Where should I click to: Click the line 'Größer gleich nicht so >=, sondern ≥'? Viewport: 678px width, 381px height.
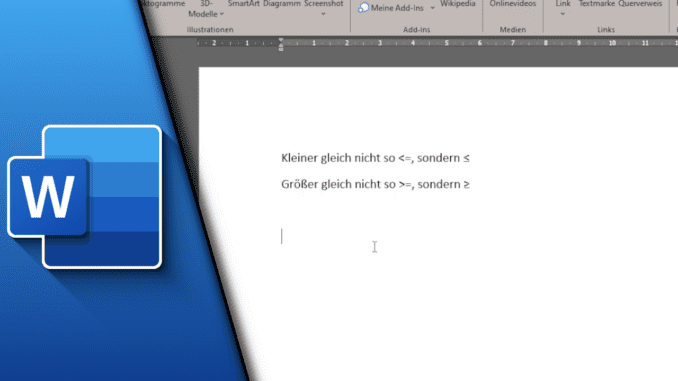click(375, 184)
